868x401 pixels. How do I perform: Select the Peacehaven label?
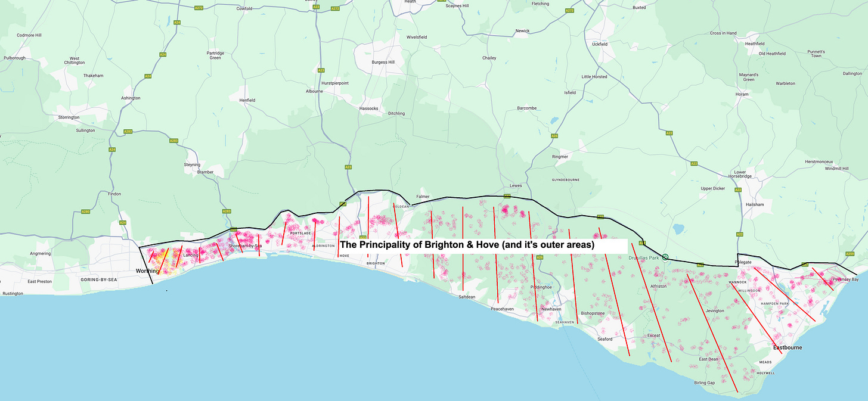click(x=502, y=309)
